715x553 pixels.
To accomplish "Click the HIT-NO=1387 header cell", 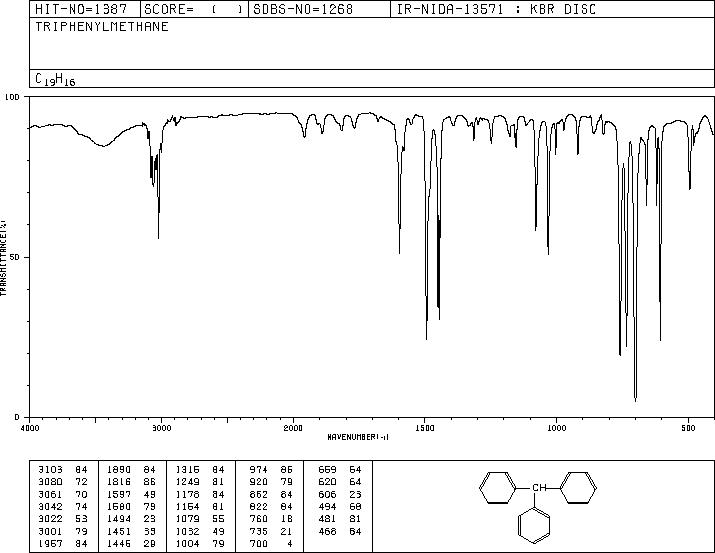I will pos(84,9).
